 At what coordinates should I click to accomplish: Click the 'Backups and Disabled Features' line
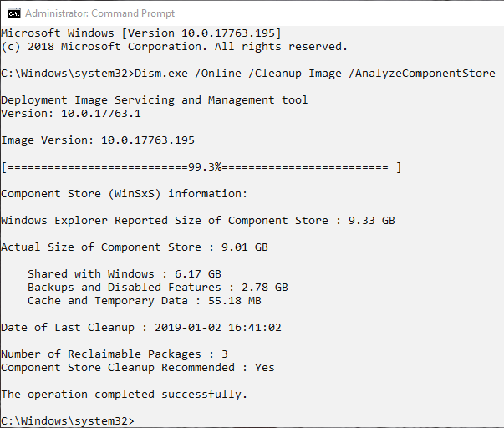pos(158,288)
